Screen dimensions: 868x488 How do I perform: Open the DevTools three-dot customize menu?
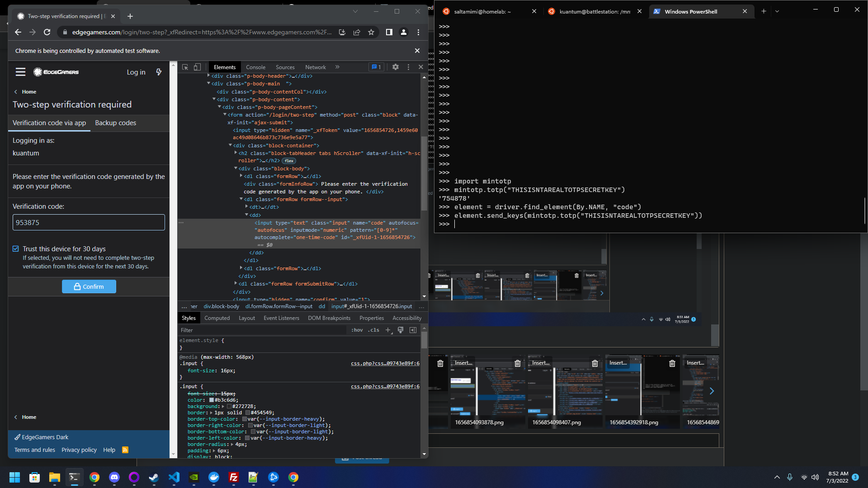(408, 67)
